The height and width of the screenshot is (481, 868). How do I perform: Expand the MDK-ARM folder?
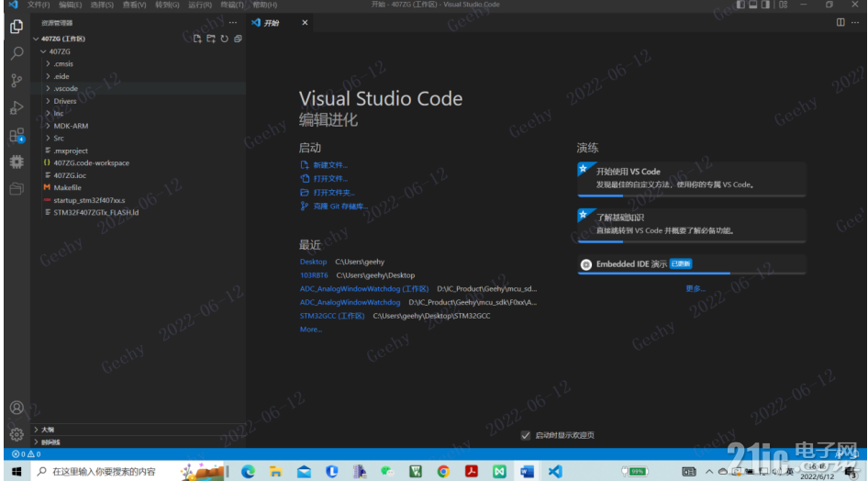coord(139,126)
